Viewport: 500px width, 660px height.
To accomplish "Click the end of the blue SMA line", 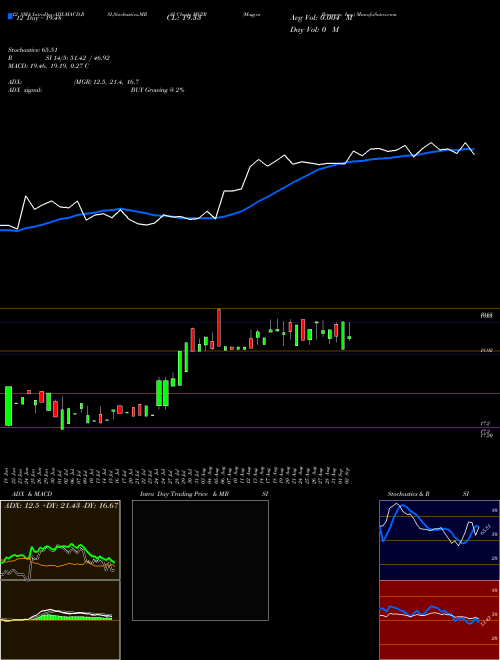I will coord(473,149).
